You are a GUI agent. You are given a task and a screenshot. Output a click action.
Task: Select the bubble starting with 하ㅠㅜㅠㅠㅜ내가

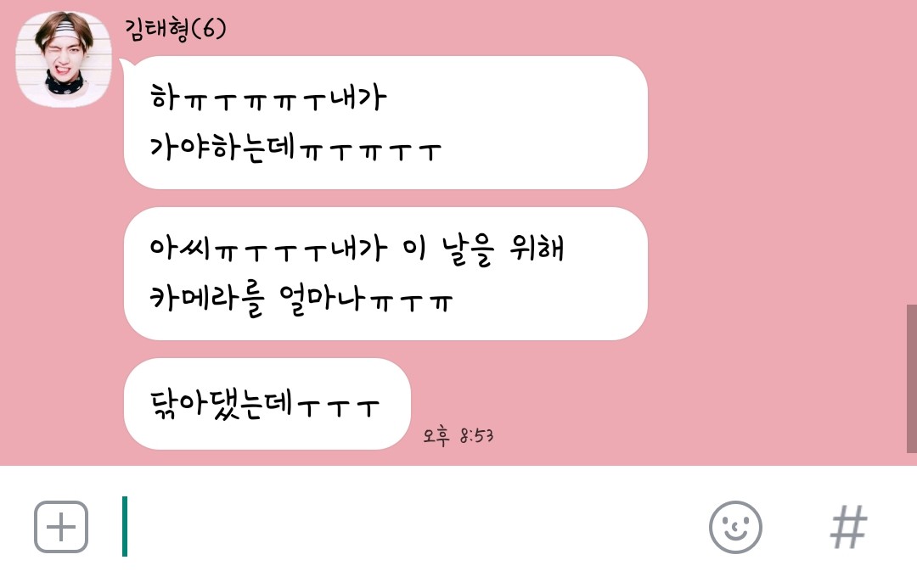click(385, 122)
